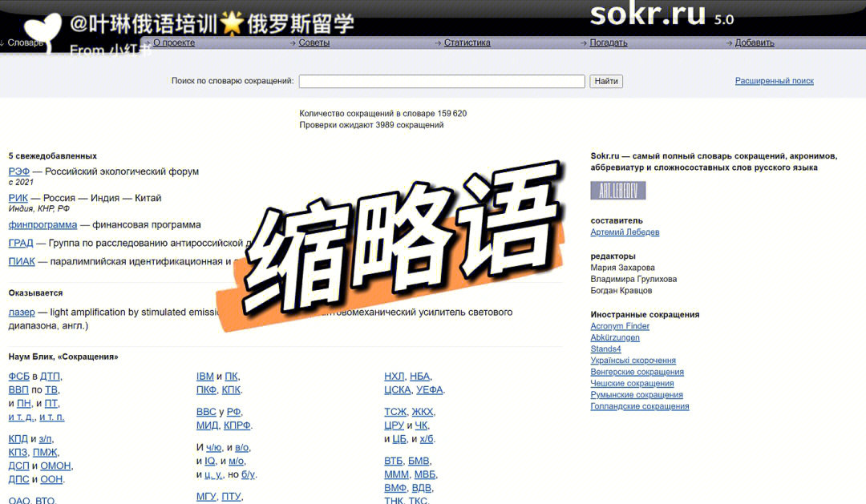Image resolution: width=866 pixels, height=504 pixels.
Task: Open the Stands4 link
Action: (x=605, y=349)
